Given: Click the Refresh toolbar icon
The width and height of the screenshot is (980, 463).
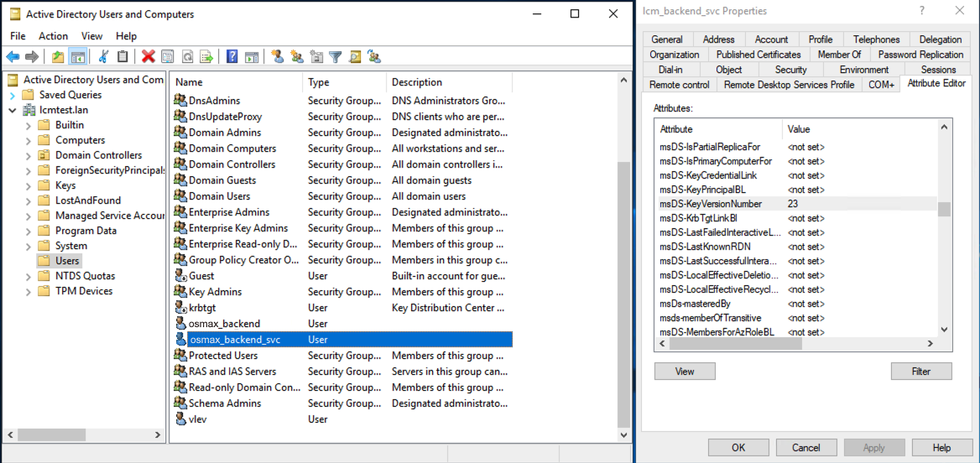Looking at the screenshot, I should [187, 57].
